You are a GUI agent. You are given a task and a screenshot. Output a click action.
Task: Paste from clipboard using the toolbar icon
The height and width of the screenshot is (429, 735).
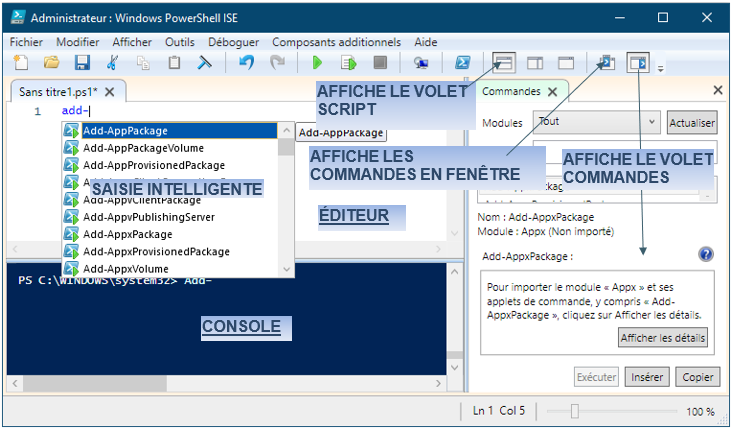(174, 62)
